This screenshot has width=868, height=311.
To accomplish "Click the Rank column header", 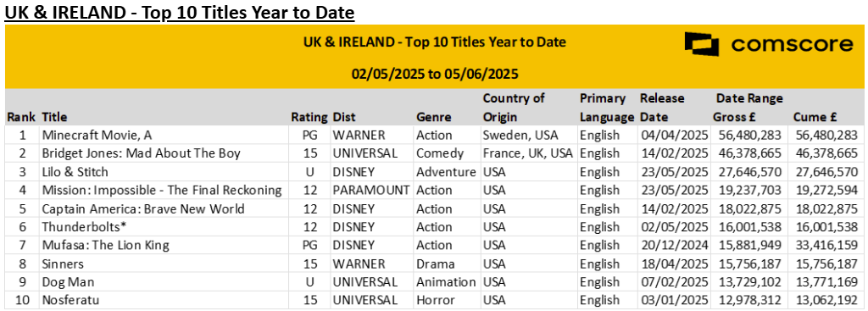I will (21, 117).
